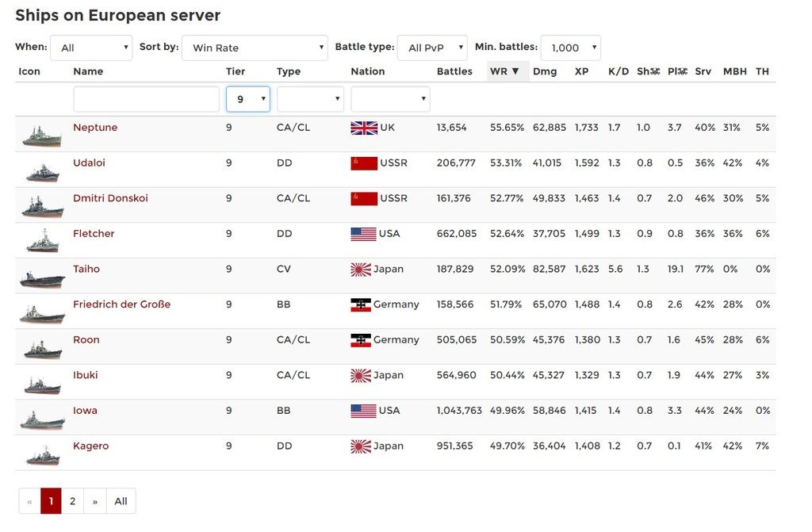This screenshot has width=812, height=532.
Task: Open the Min. battles dropdown
Action: point(570,48)
